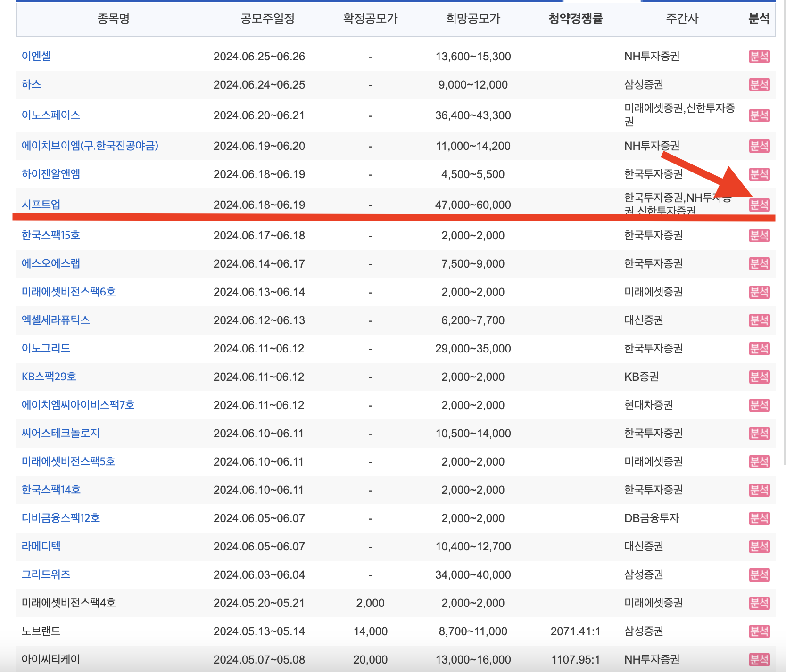This screenshot has height=672, width=786.
Task: Click the 분석 icon for 미래에셋비전스팩6호
Action: click(759, 292)
